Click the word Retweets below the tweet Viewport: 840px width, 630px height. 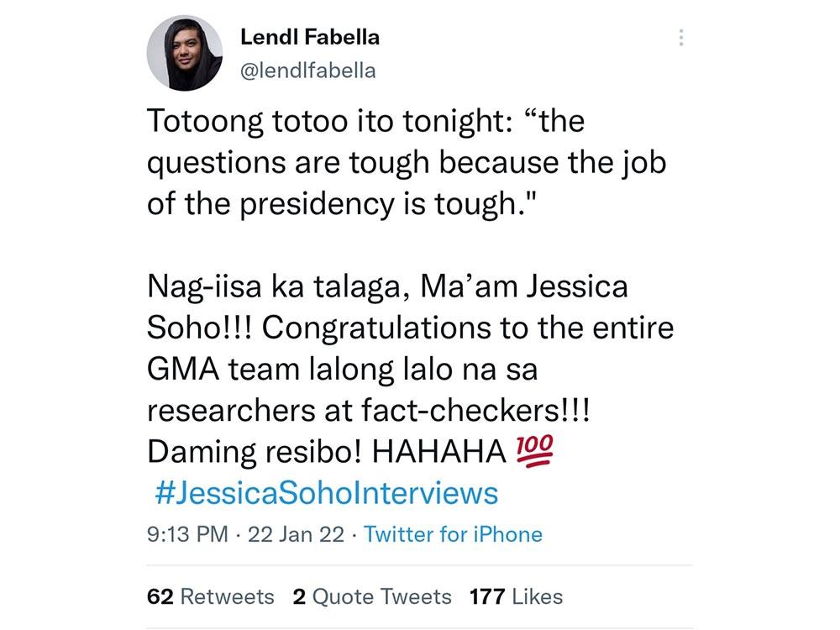click(x=225, y=596)
